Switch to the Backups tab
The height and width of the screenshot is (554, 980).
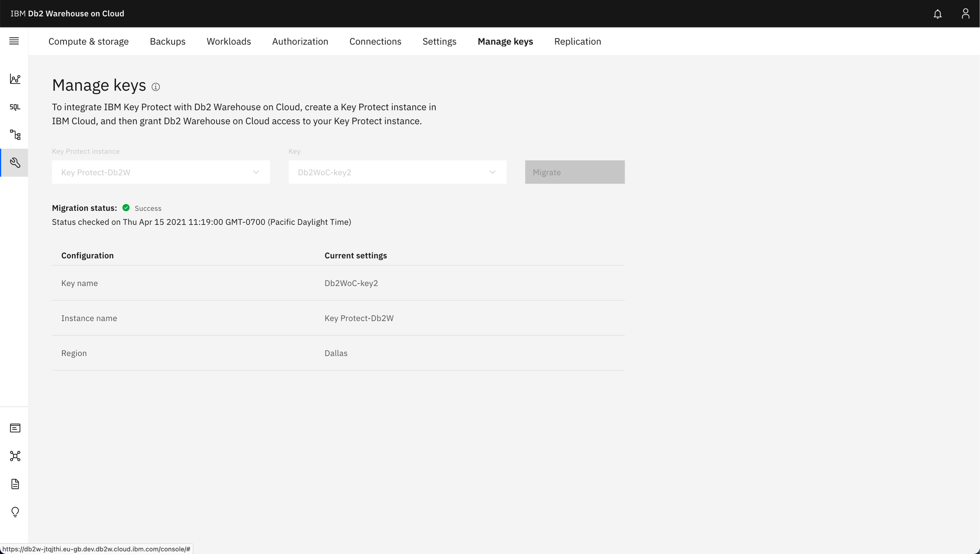(168, 41)
